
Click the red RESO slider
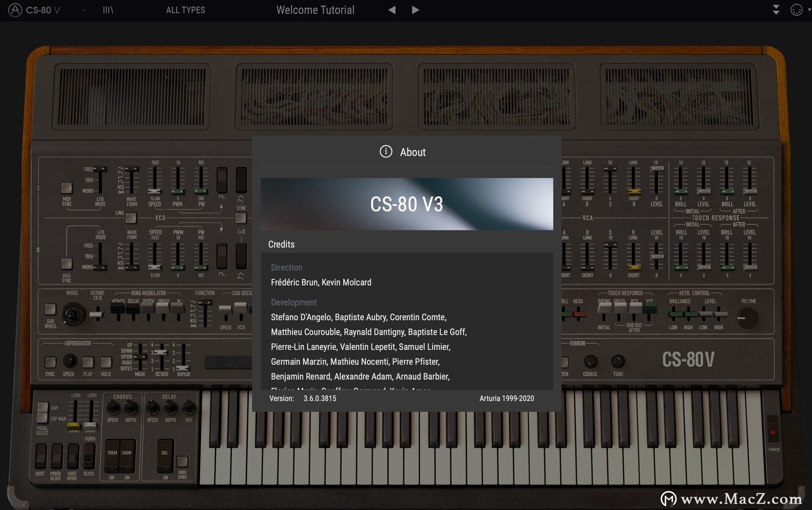click(x=579, y=314)
